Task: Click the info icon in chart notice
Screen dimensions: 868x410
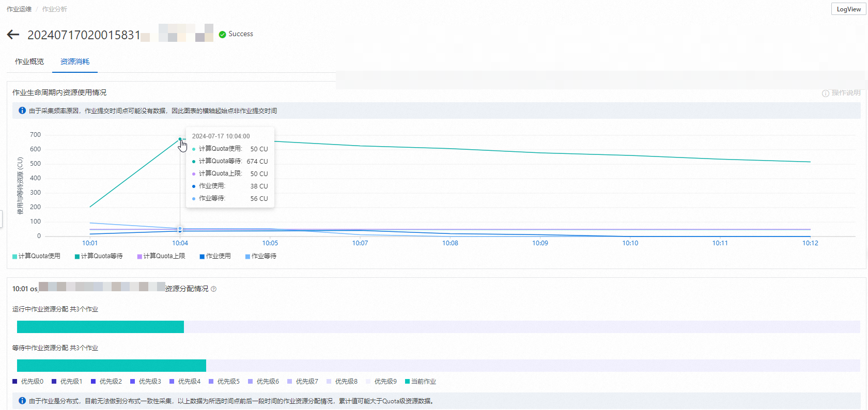Action: [22, 111]
